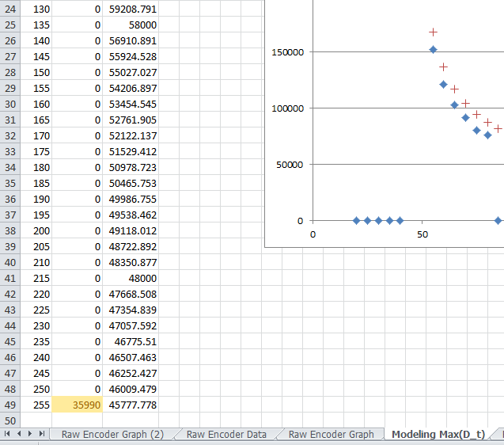
Task: Click the horizontal axis label 50
Action: [x=423, y=234]
